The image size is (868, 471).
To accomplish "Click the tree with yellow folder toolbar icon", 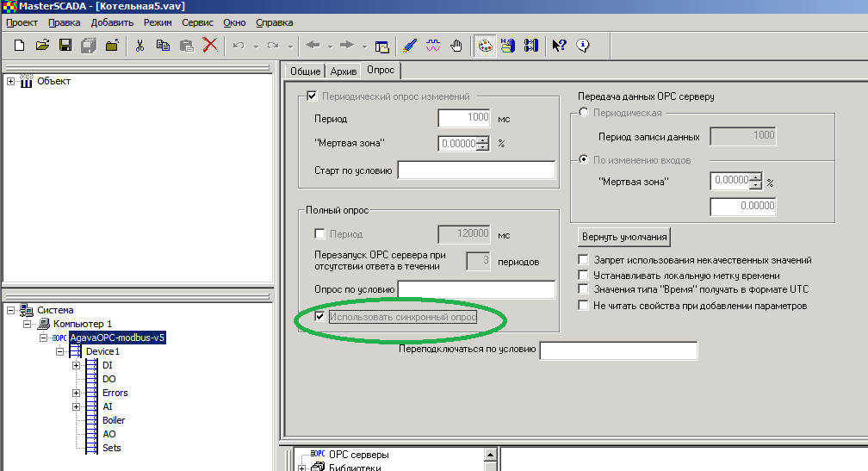I will click(x=508, y=46).
